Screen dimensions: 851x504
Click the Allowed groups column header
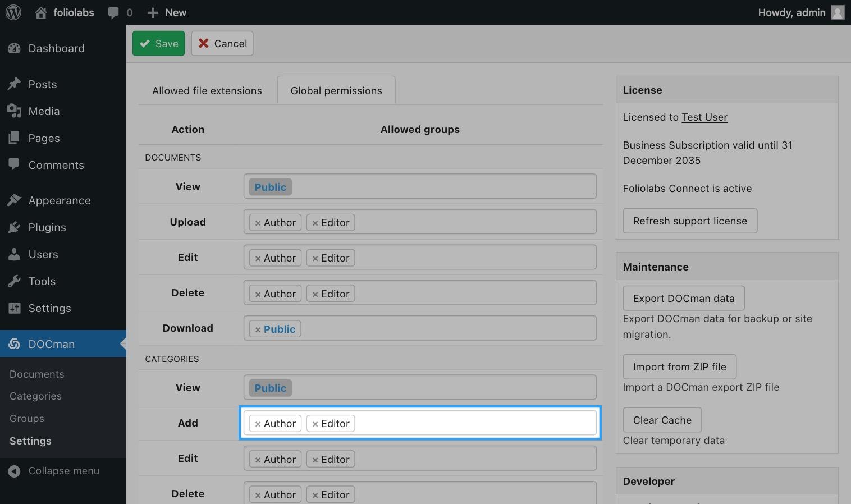coord(420,129)
